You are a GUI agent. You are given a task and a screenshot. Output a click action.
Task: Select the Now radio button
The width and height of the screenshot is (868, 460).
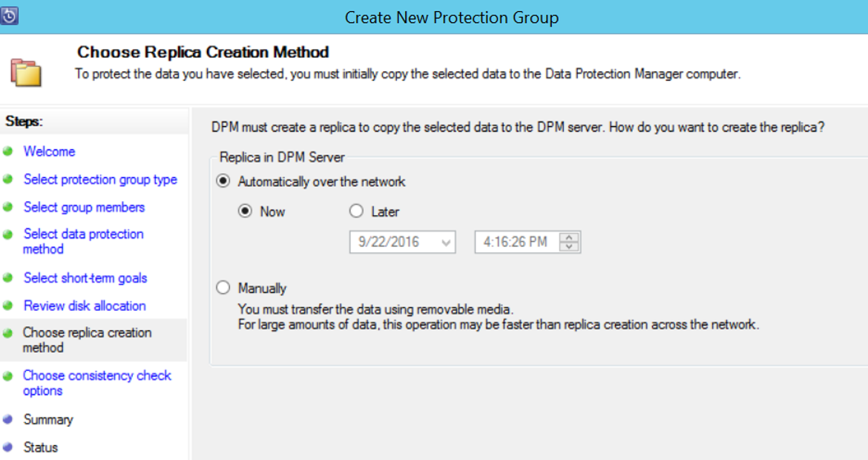[245, 211]
